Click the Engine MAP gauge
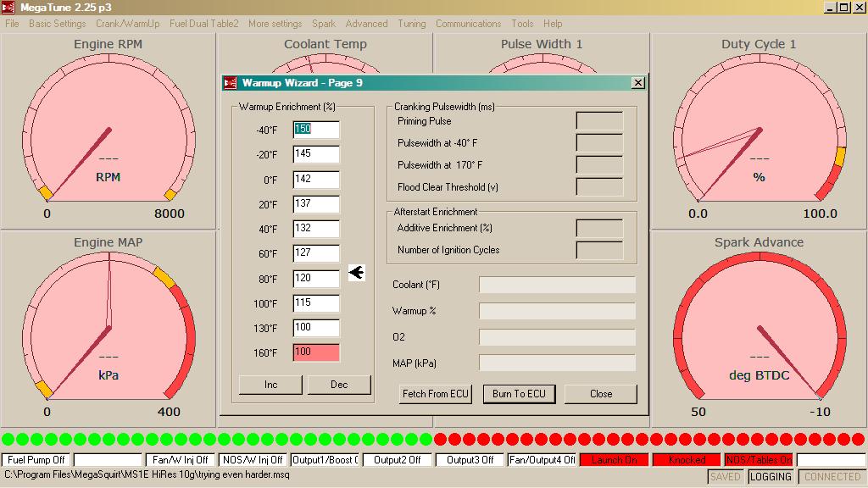868x488 pixels. tap(108, 330)
